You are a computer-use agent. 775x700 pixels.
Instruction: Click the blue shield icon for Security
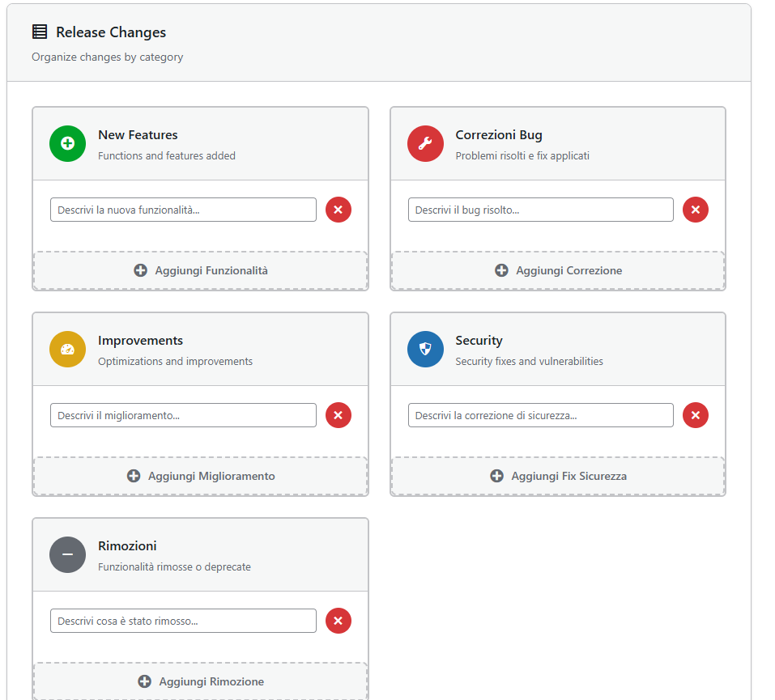click(x=425, y=349)
